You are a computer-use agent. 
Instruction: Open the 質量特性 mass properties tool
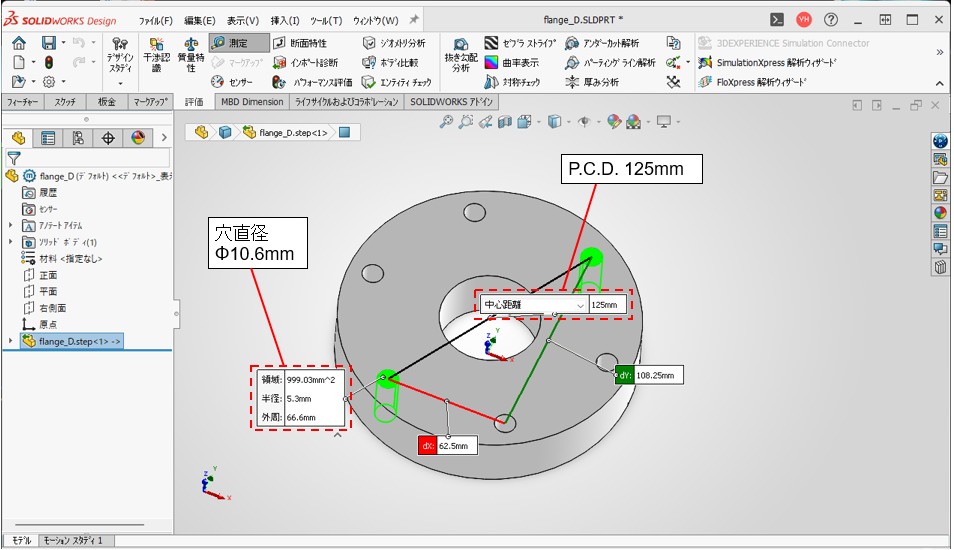point(191,55)
